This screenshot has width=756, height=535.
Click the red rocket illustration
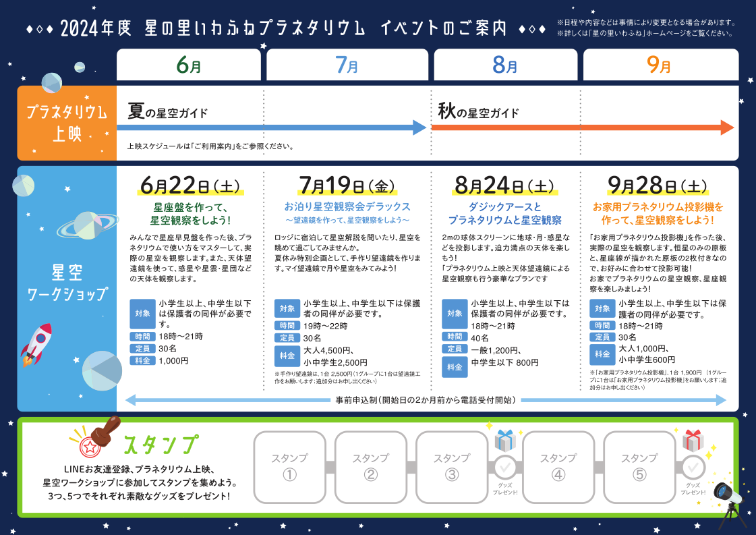click(36, 343)
